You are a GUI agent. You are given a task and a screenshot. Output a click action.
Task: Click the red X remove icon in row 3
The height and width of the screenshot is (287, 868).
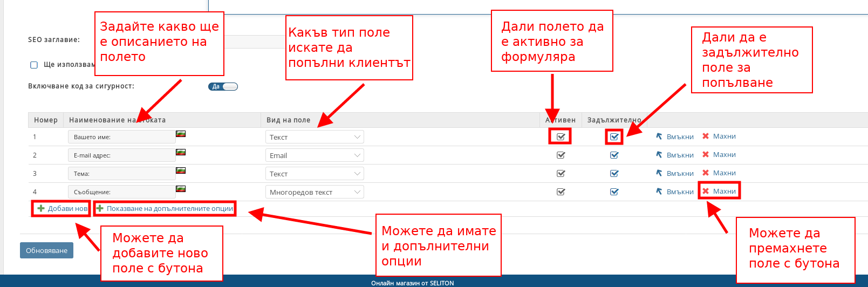click(706, 173)
